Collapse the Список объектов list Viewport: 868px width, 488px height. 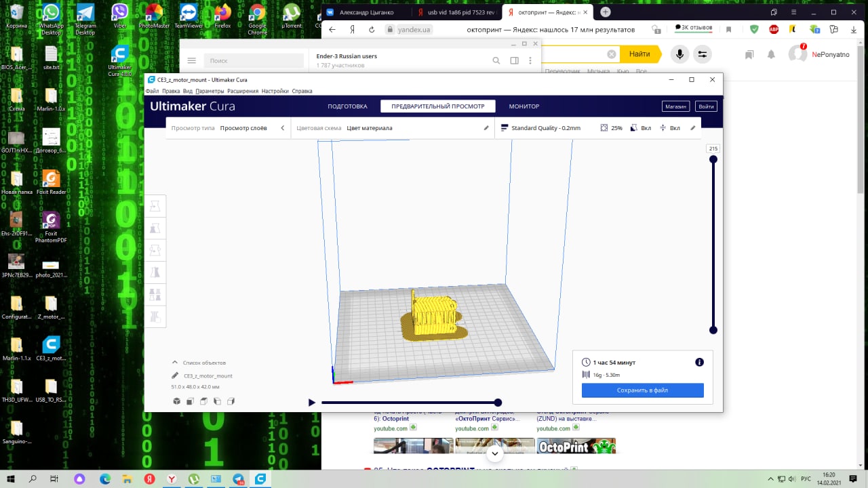point(175,363)
